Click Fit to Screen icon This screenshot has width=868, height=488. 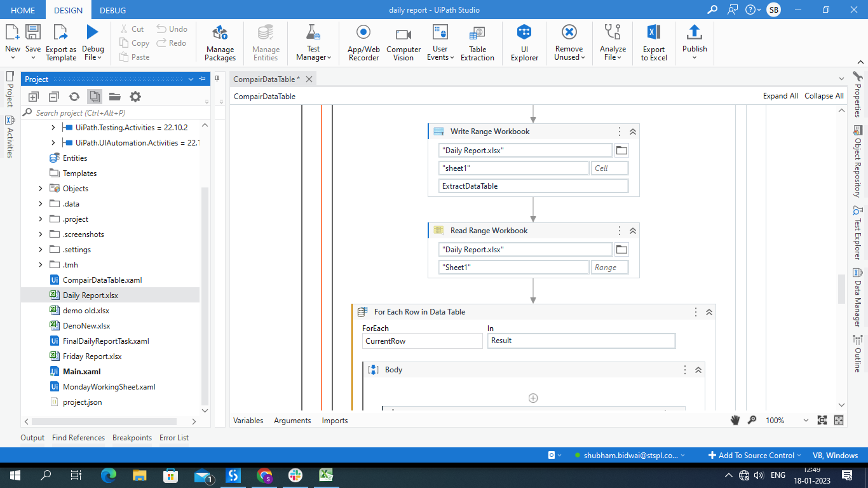822,420
